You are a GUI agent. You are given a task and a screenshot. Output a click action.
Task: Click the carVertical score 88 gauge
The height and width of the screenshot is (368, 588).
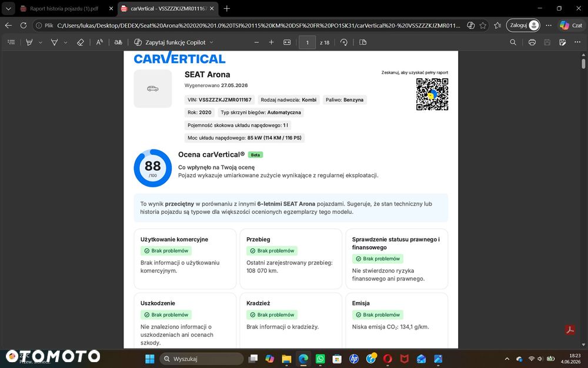(x=153, y=168)
